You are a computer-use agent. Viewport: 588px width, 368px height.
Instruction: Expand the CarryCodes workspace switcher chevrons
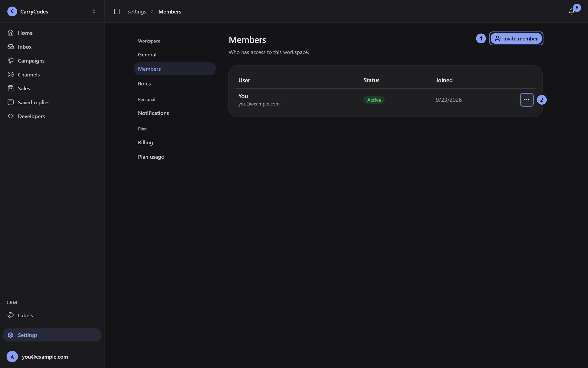(x=94, y=11)
